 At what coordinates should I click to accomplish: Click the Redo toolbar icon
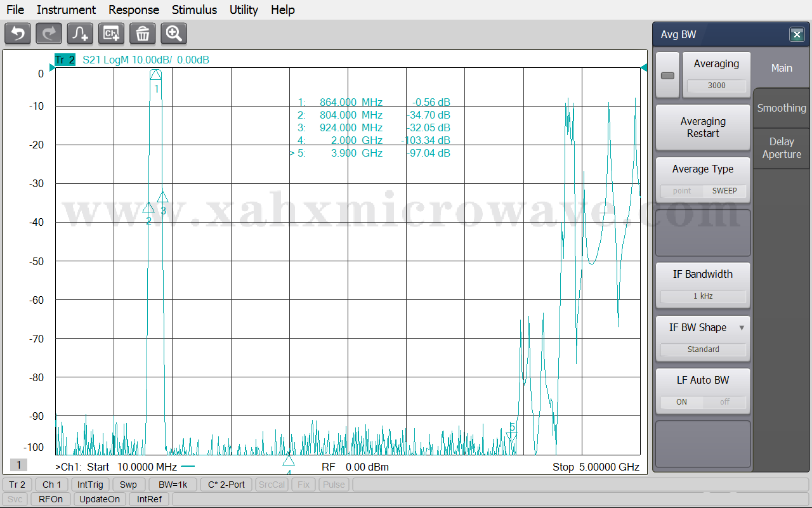pos(49,34)
